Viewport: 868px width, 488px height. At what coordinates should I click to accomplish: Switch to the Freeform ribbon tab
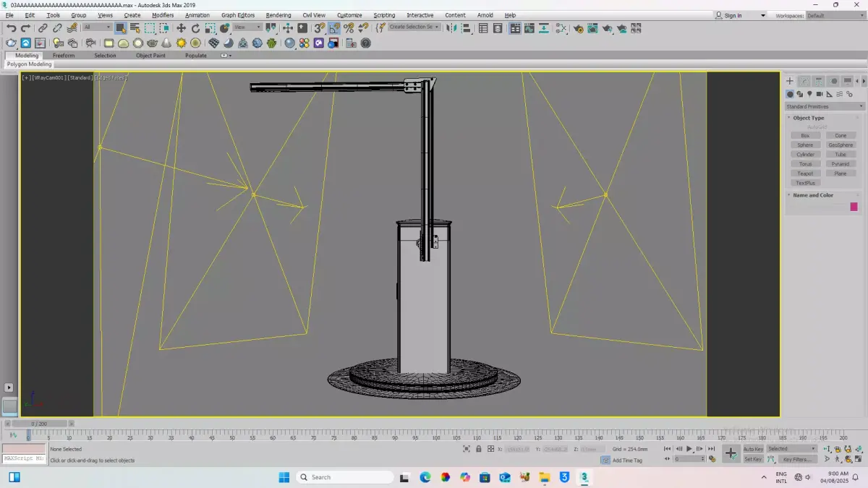tap(64, 55)
